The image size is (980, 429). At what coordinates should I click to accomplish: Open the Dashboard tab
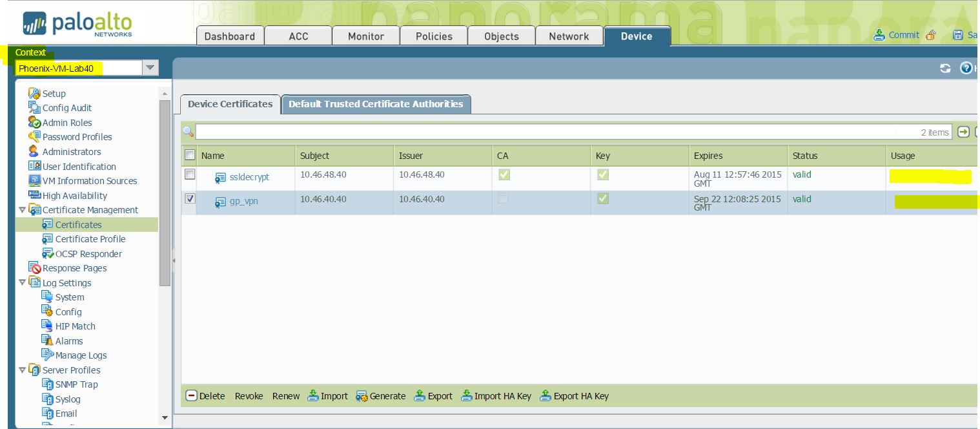(x=230, y=36)
